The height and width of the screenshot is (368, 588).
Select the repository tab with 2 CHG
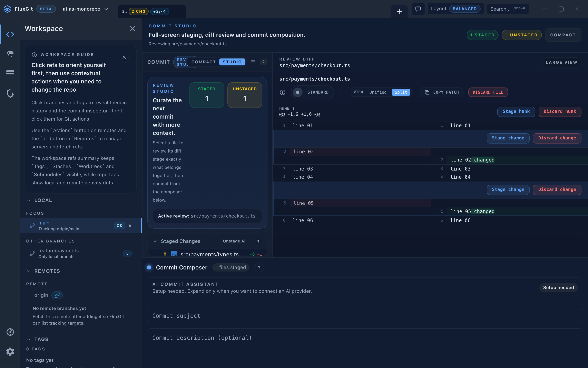tap(152, 11)
